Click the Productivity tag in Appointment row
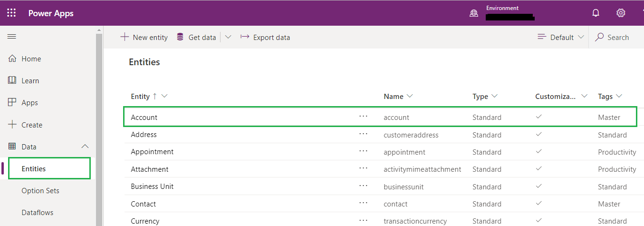The height and width of the screenshot is (226, 644). [x=617, y=152]
